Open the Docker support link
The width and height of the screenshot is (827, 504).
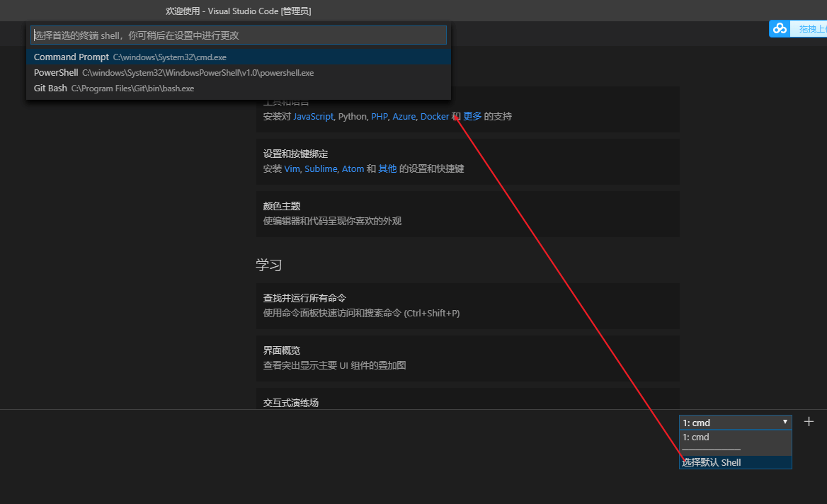pos(435,117)
